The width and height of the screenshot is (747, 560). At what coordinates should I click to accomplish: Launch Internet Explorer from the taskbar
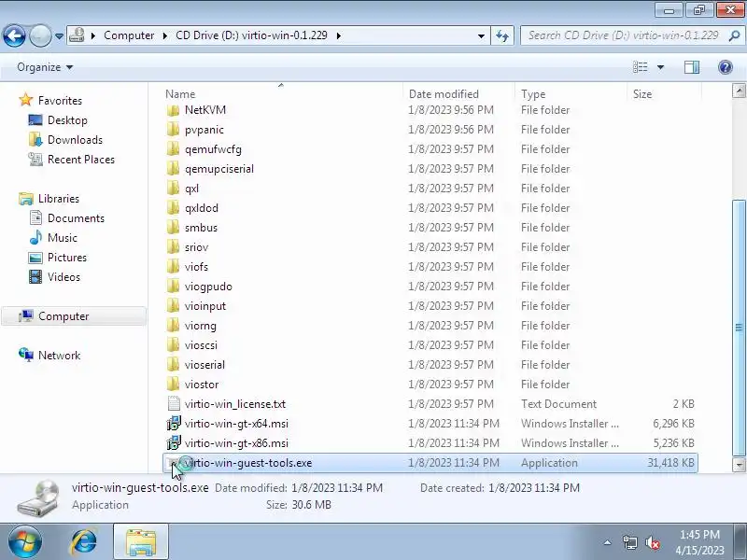pos(84,542)
